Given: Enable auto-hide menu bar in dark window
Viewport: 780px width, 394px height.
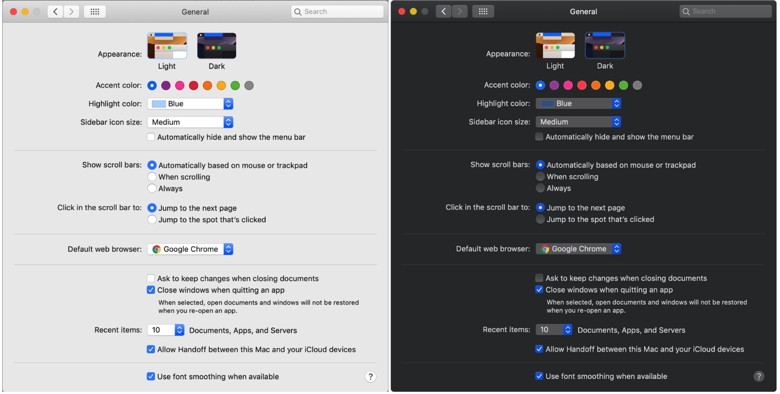Looking at the screenshot, I should [x=539, y=136].
